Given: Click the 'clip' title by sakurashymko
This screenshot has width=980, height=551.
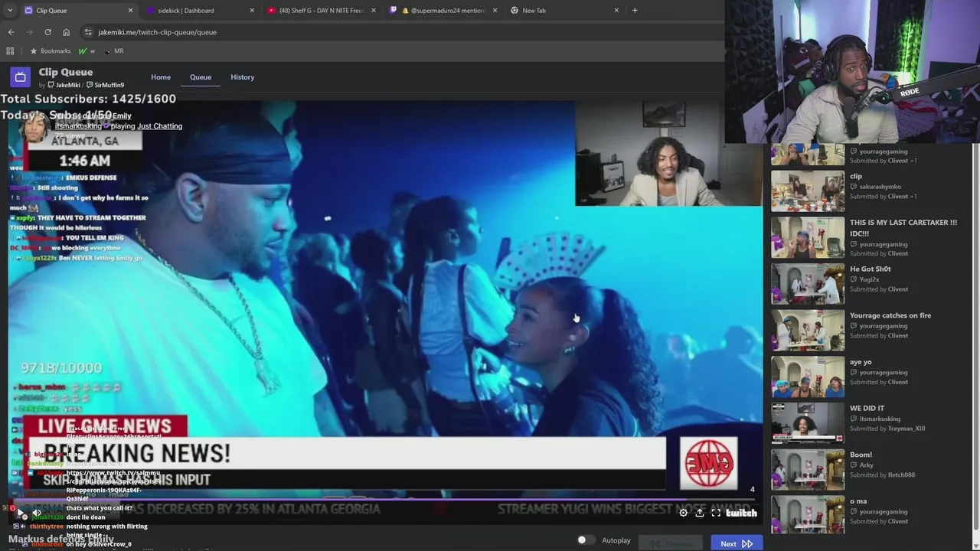Looking at the screenshot, I should (856, 176).
